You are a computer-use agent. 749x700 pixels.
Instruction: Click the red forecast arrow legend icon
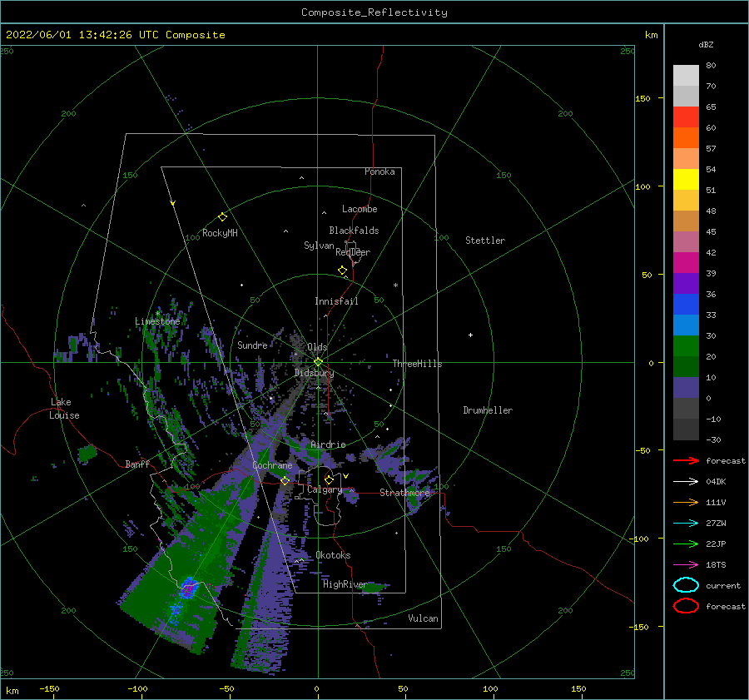click(686, 460)
